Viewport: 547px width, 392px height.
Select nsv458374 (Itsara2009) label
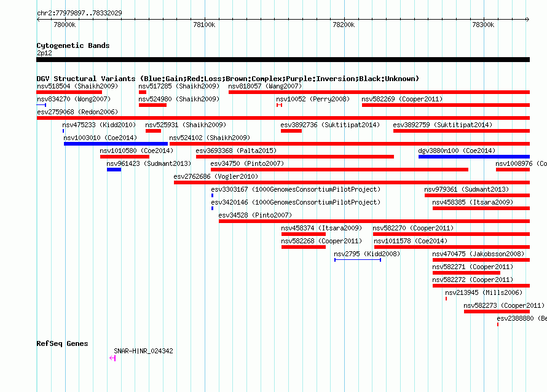click(x=321, y=228)
